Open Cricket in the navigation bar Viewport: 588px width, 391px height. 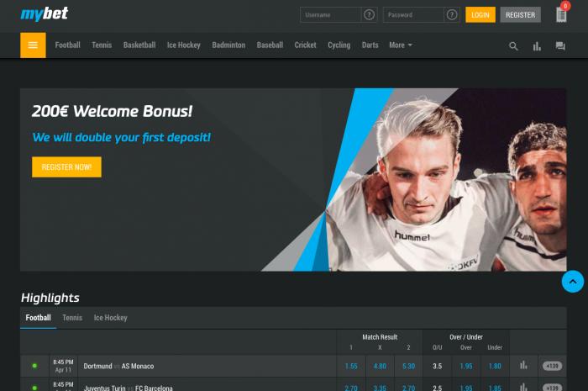(305, 45)
